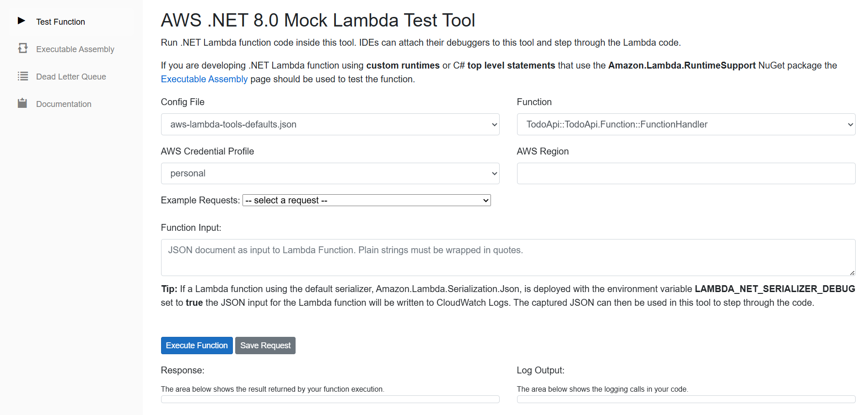Select the Executable Assembly sidebar icon
The height and width of the screenshot is (415, 868).
[x=22, y=48]
